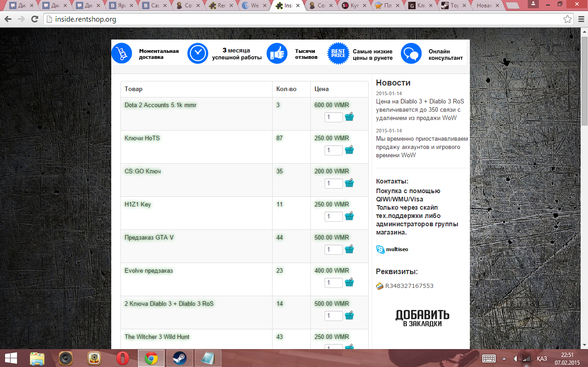Click the 'Ключи HoTS' product name
This screenshot has height=367, width=588.
(142, 138)
